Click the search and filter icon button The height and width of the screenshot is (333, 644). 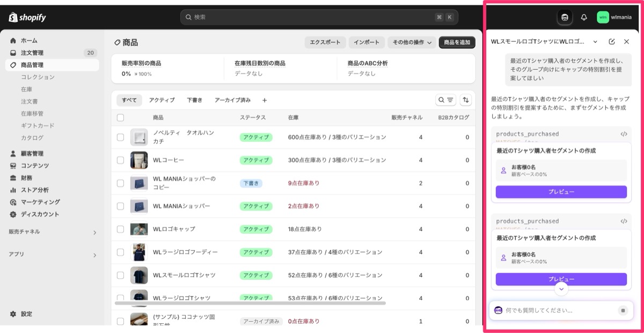pos(445,100)
